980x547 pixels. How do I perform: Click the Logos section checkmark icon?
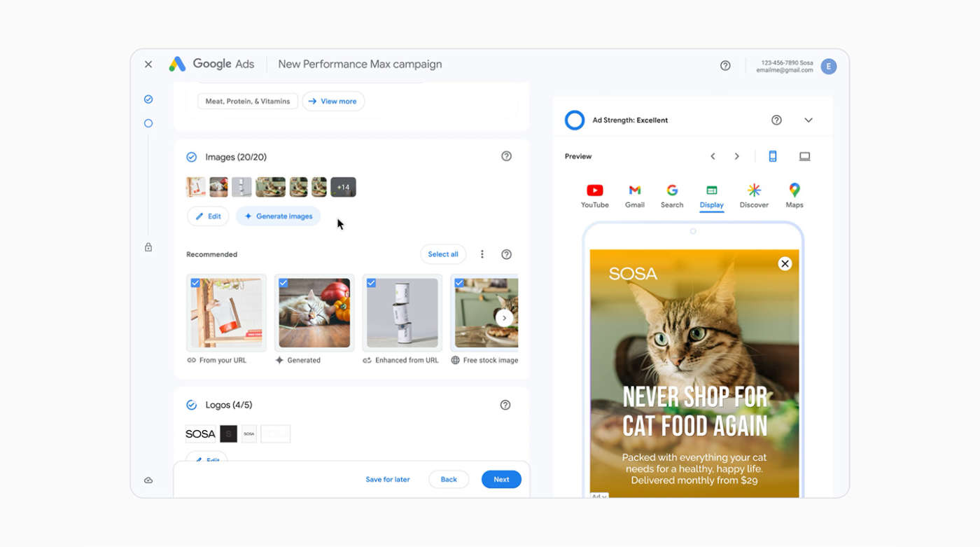coord(191,405)
